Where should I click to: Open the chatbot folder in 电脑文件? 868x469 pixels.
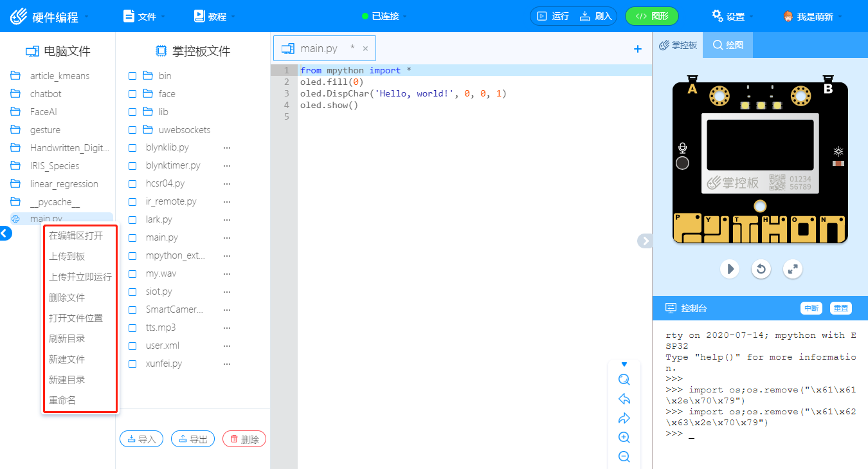tap(46, 94)
